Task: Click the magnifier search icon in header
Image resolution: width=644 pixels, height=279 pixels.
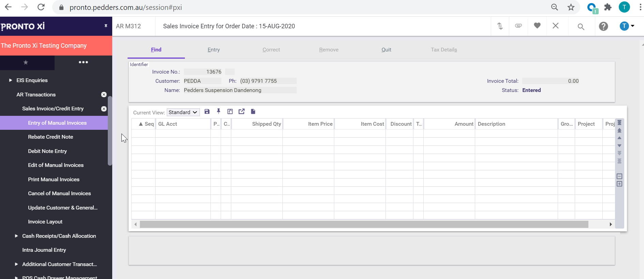Action: point(581,27)
